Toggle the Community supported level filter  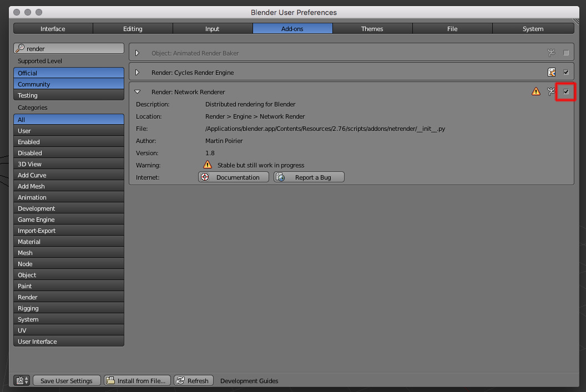[69, 84]
